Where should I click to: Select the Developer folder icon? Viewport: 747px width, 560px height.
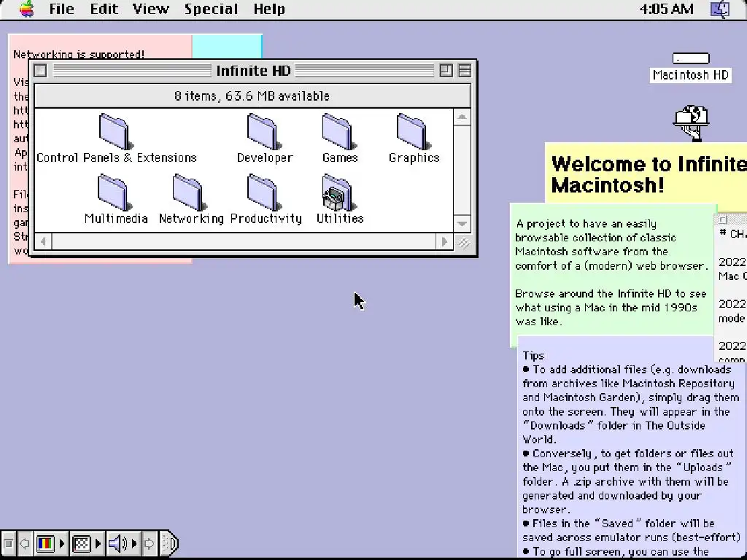pos(264,132)
